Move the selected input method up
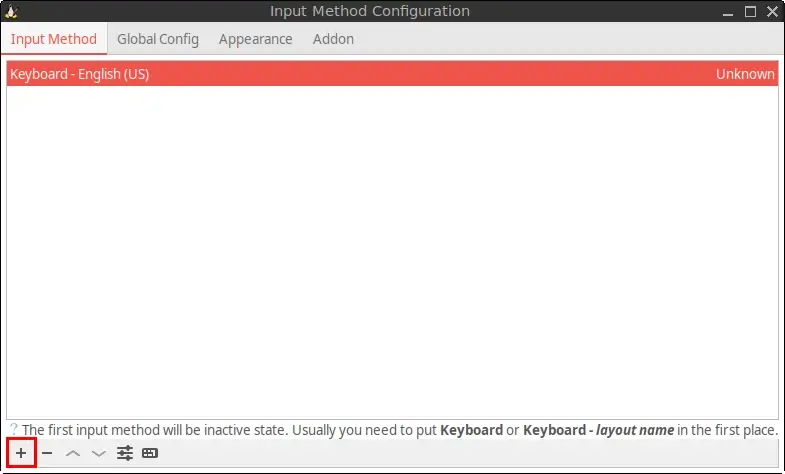Viewport: 785px width, 474px height. tap(73, 453)
